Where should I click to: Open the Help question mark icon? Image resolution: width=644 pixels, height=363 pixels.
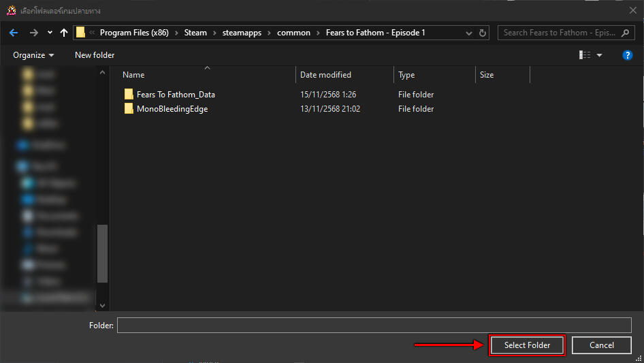pyautogui.click(x=628, y=55)
